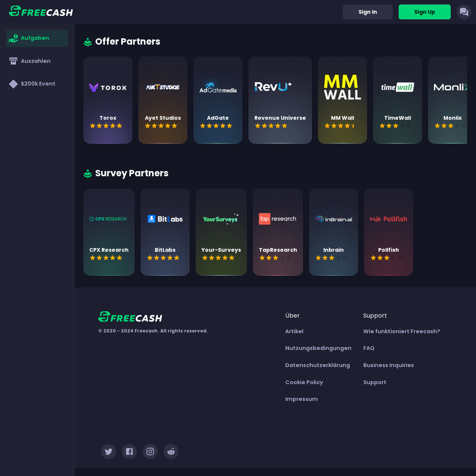Viewport: 476px width, 476px height.
Task: Click the AdGate media logo
Action: (218, 87)
